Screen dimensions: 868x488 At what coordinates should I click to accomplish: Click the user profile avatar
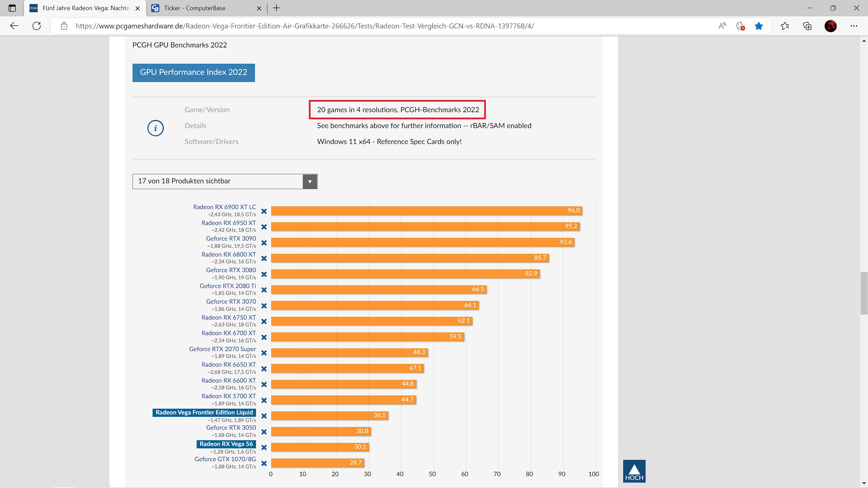coord(830,26)
